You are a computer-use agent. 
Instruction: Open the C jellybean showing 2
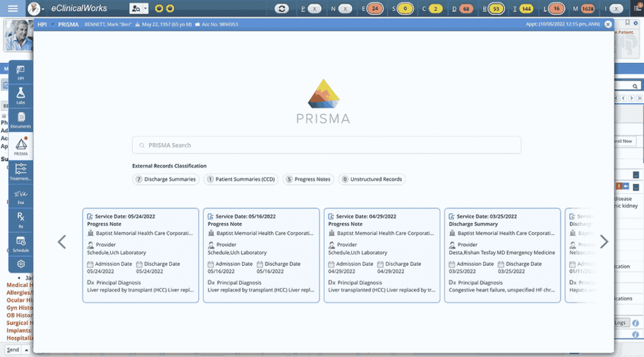pos(435,9)
